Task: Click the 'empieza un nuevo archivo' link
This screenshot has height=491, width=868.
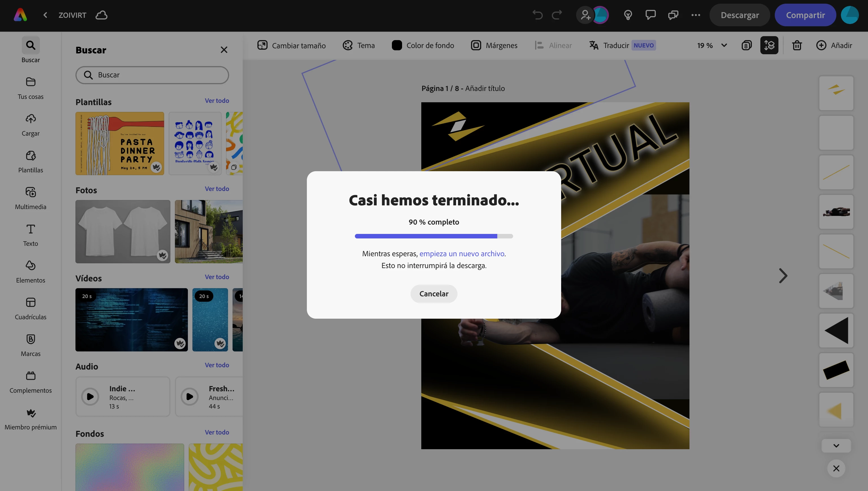Action: (x=462, y=254)
